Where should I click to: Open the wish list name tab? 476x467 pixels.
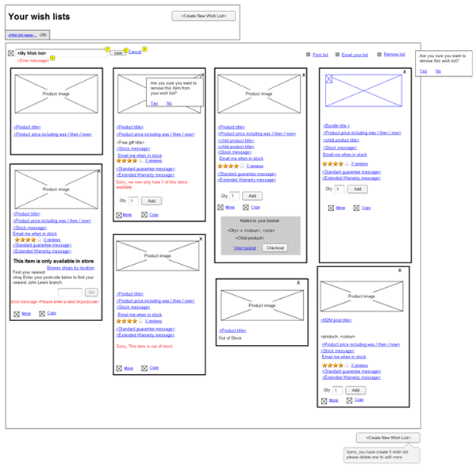coord(22,36)
